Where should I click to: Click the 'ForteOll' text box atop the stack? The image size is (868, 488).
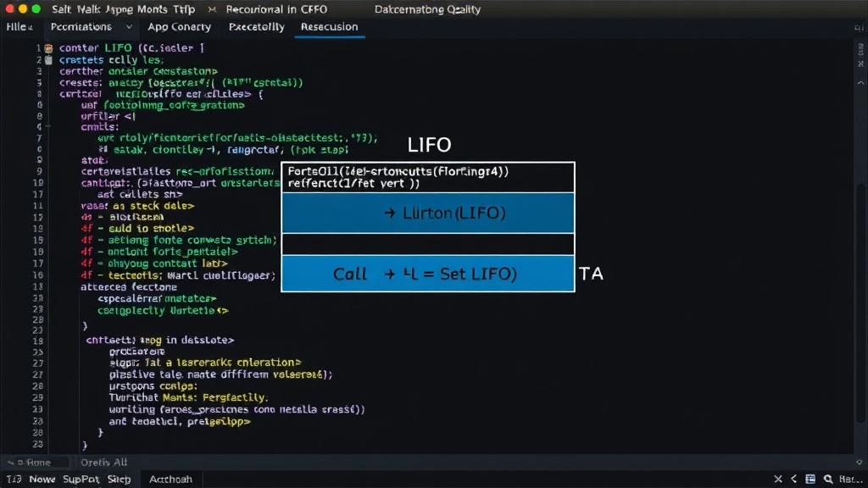tap(428, 178)
